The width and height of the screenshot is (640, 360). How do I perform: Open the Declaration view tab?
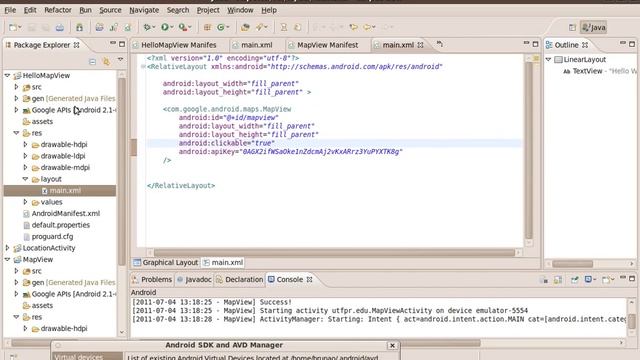[240, 280]
